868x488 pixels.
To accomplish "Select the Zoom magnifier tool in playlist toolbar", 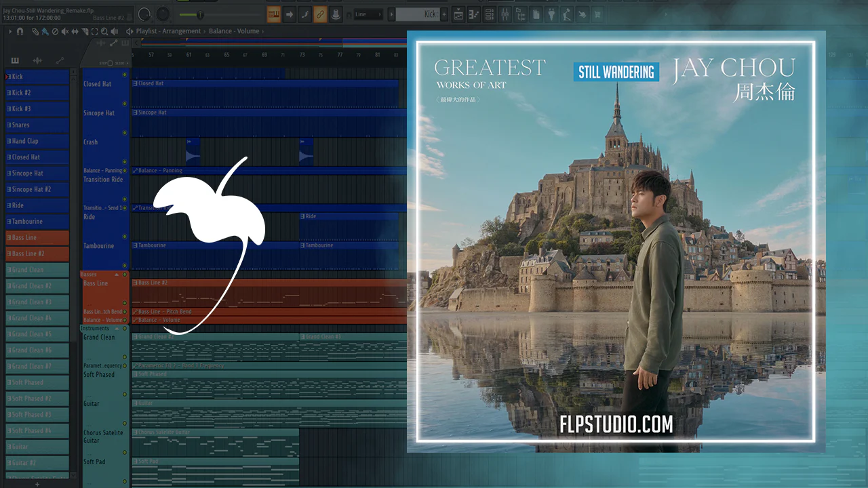I will pos(105,31).
